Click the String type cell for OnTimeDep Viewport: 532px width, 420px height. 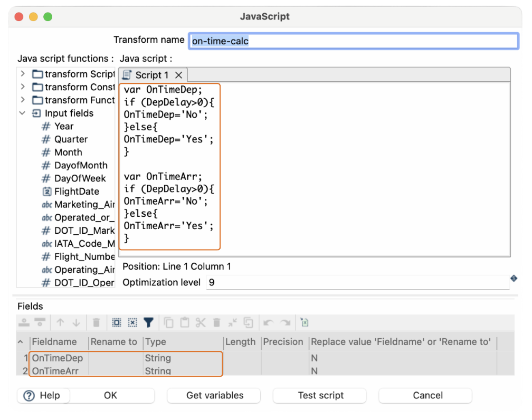[183, 358]
